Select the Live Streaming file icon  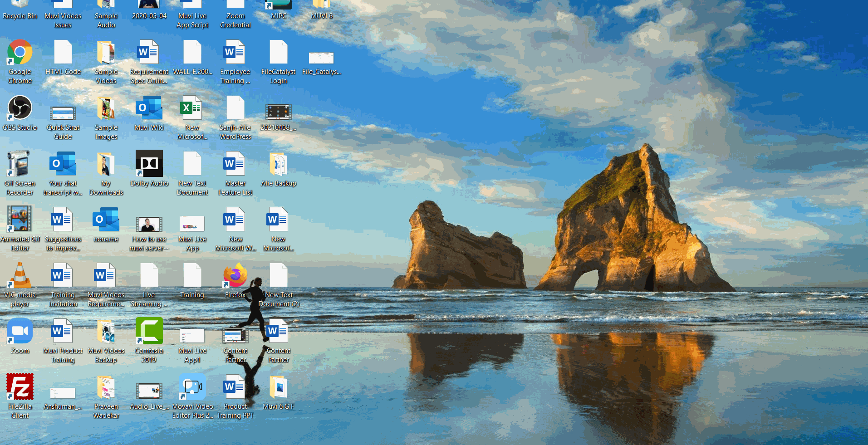click(149, 285)
